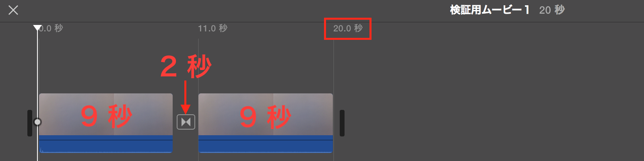Click the red 9 秒 text on second clip

point(266,117)
